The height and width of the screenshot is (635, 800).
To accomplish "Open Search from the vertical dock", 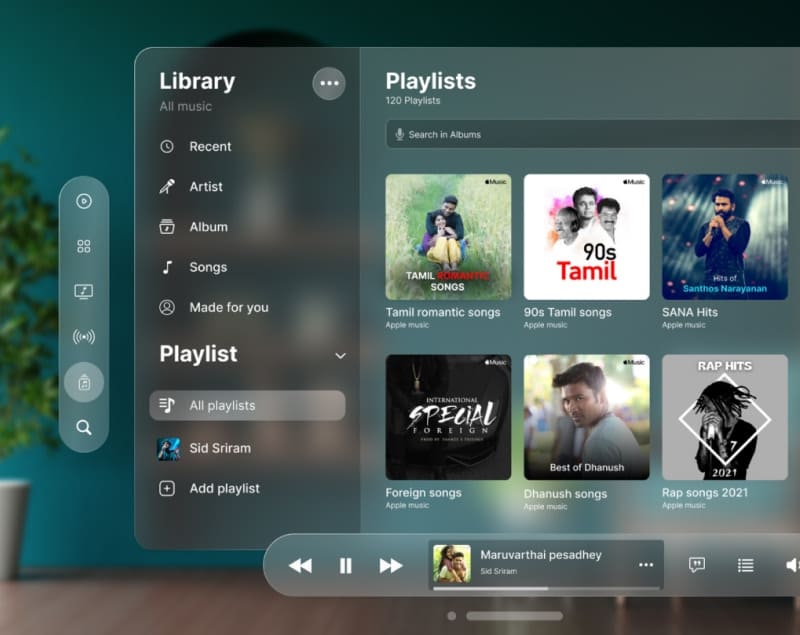I will point(83,426).
